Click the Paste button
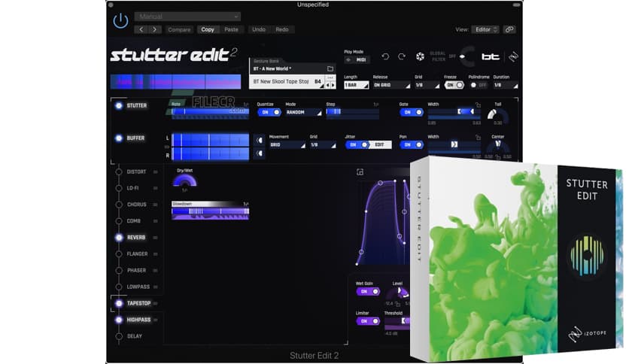Image resolution: width=629 pixels, height=364 pixels. pyautogui.click(x=231, y=29)
